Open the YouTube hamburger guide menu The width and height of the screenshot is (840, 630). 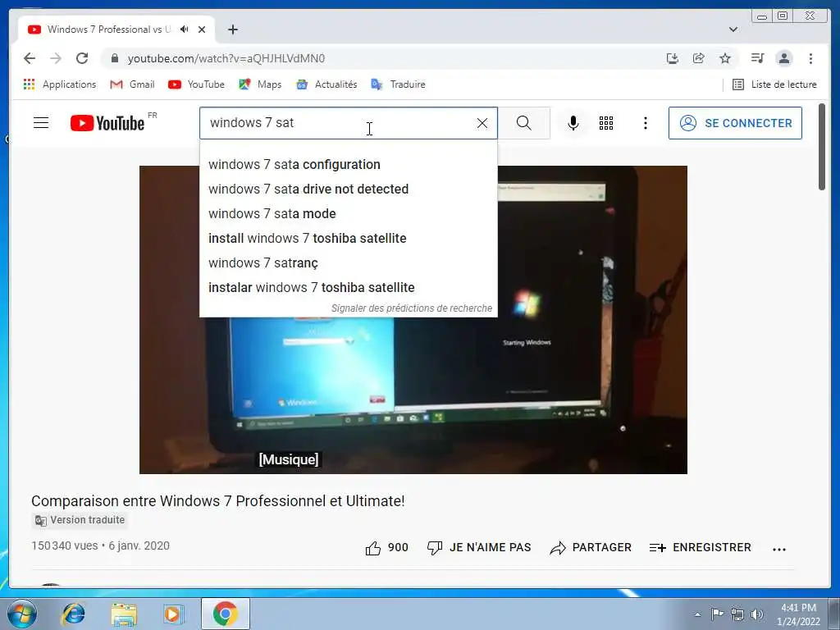[x=41, y=123]
